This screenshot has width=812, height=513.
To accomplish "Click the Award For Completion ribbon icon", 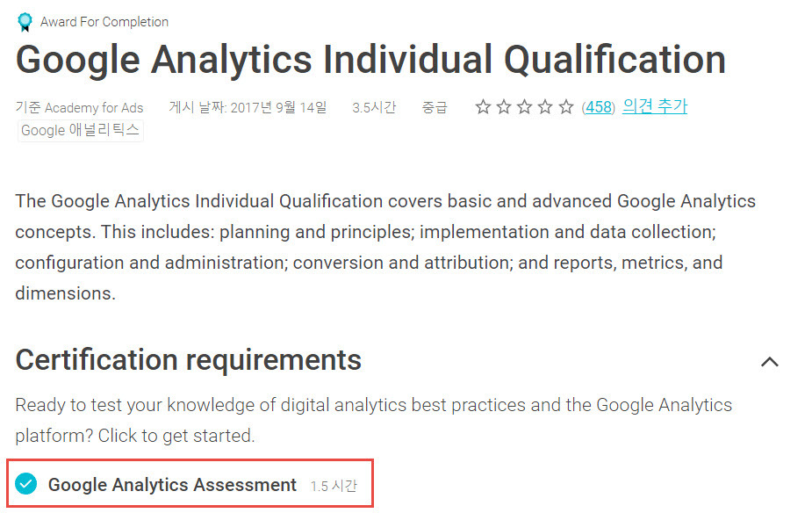I will pyautogui.click(x=25, y=22).
